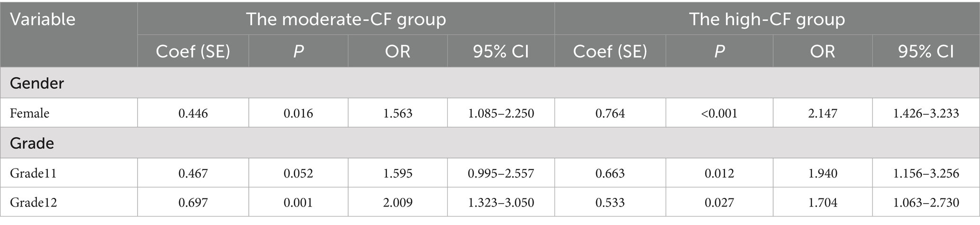Select the Grade11 row label
This screenshot has width=980, height=225.
point(33,173)
